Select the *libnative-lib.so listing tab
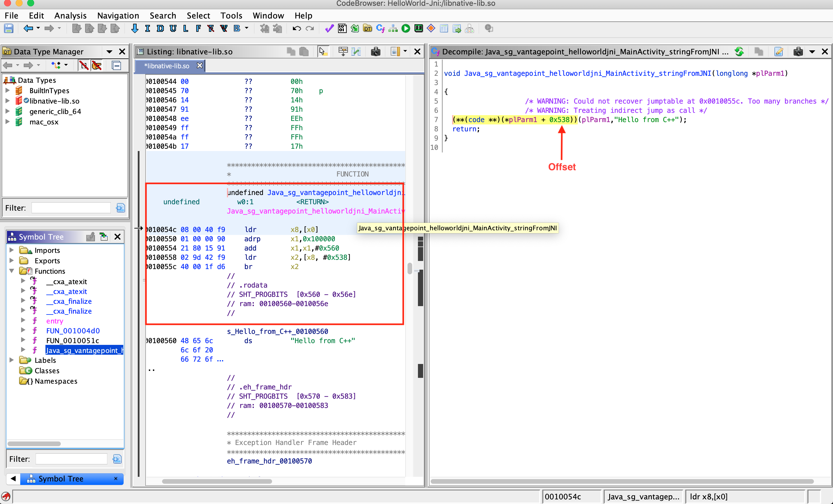 point(167,66)
